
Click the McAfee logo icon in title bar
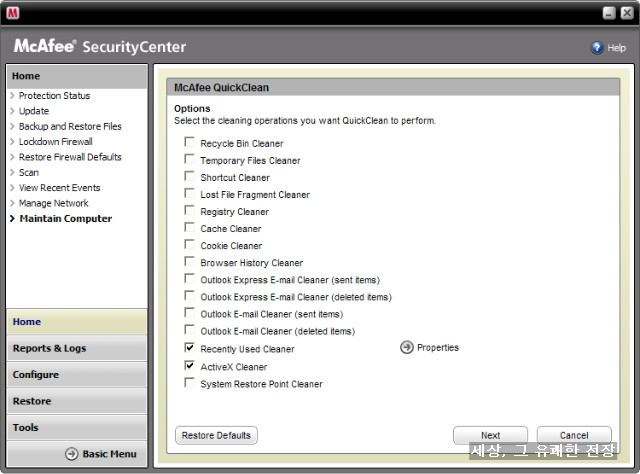tap(13, 13)
